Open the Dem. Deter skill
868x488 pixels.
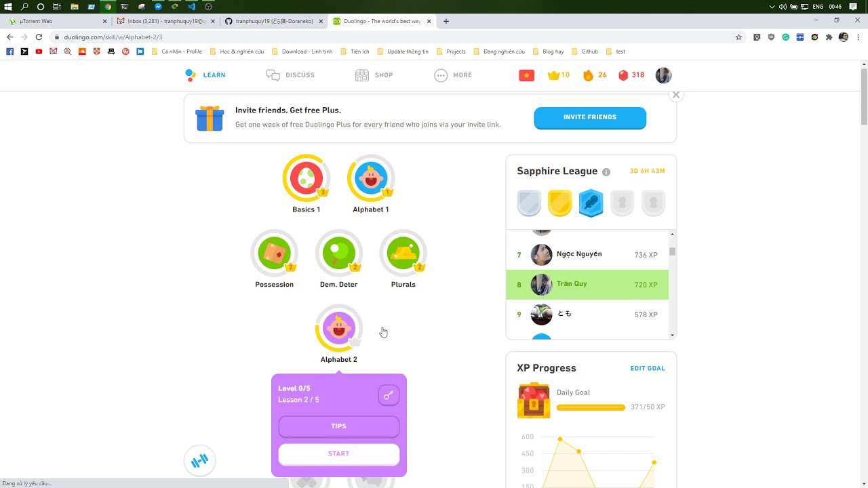coord(338,254)
